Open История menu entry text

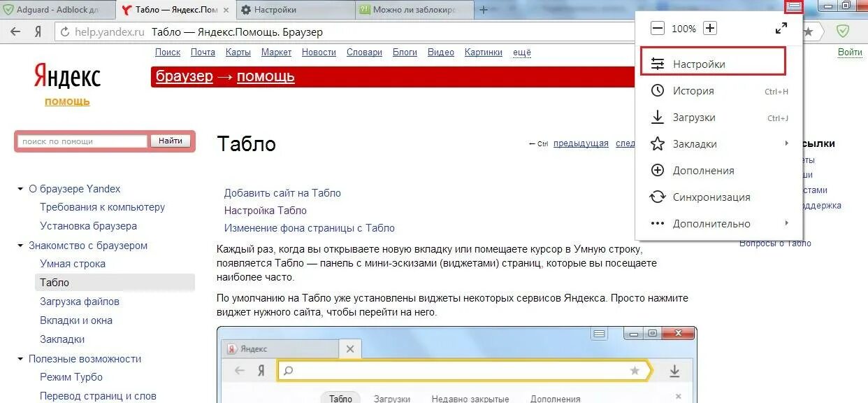(x=693, y=91)
